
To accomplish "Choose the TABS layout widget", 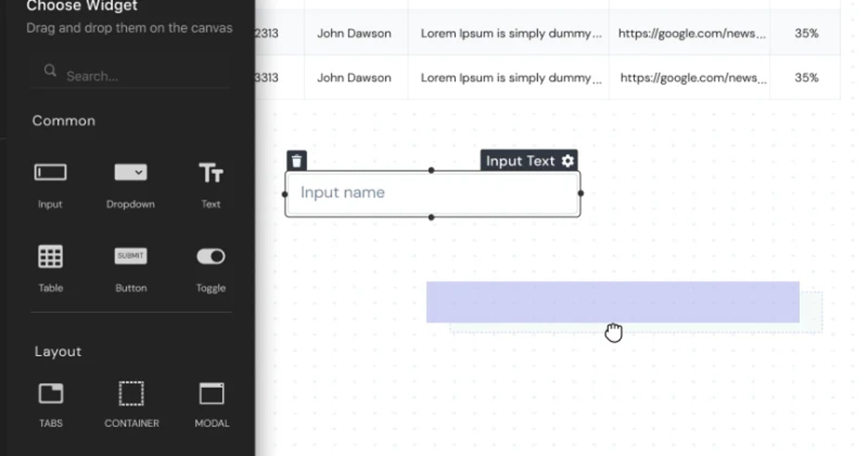I will (x=50, y=394).
